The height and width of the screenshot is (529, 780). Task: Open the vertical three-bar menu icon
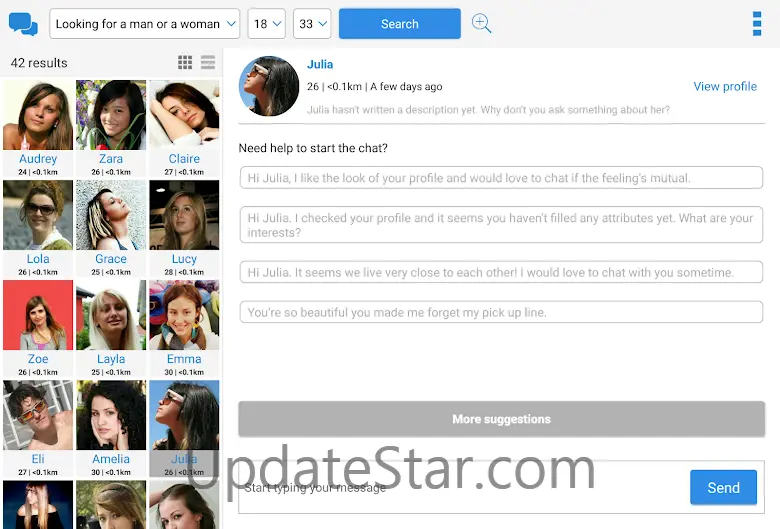click(757, 24)
